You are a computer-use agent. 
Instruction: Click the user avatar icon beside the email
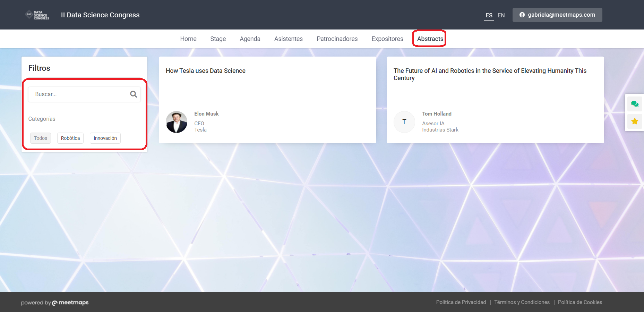(x=522, y=15)
